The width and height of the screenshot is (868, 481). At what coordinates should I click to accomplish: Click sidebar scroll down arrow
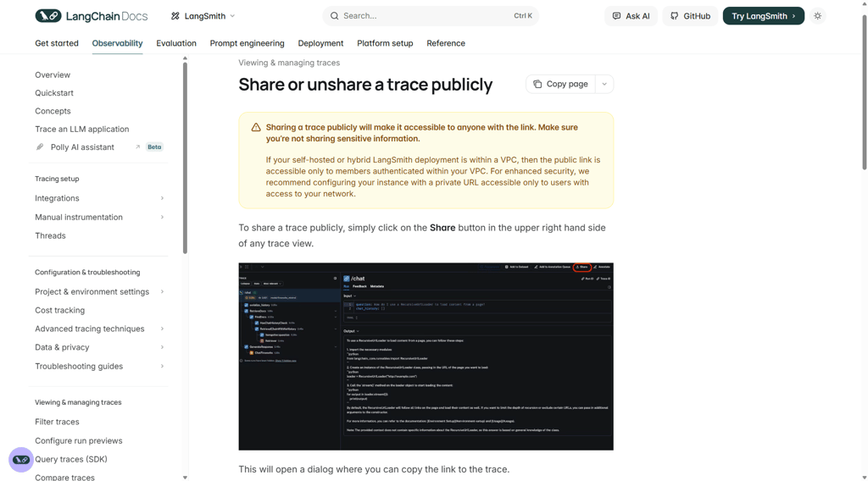click(x=185, y=478)
